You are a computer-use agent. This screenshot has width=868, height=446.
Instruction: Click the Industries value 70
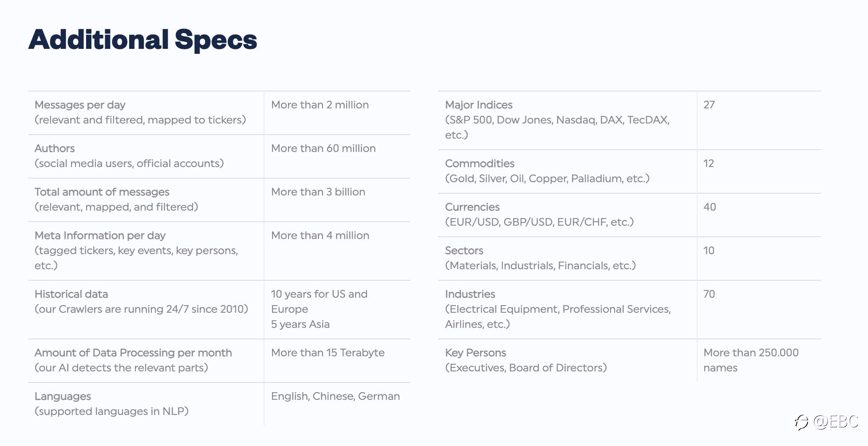(x=709, y=294)
